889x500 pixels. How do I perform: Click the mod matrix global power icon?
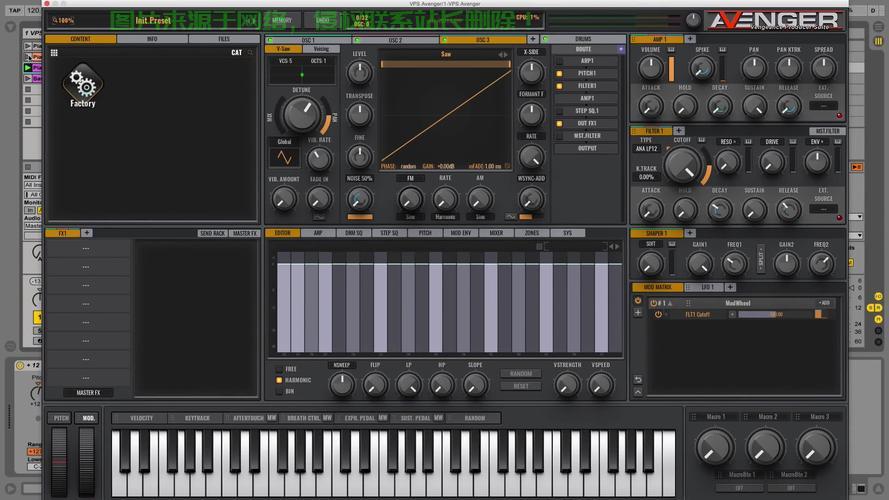point(638,301)
